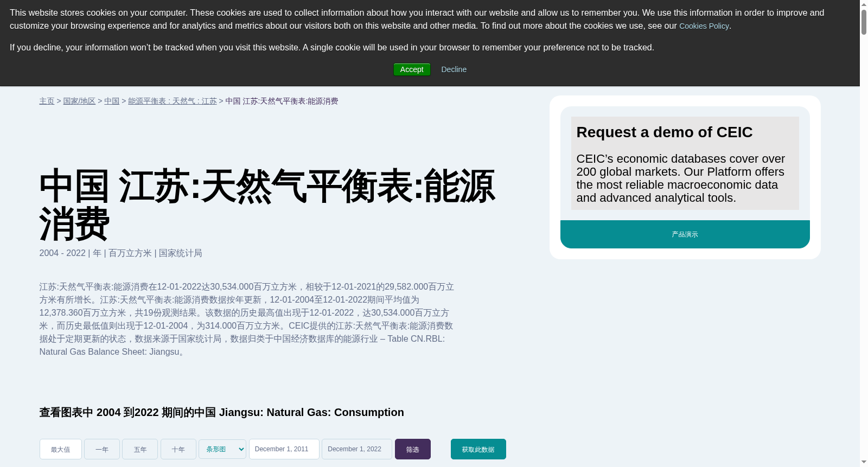
Task: Click the scrollbar up arrow
Action: (864, 4)
